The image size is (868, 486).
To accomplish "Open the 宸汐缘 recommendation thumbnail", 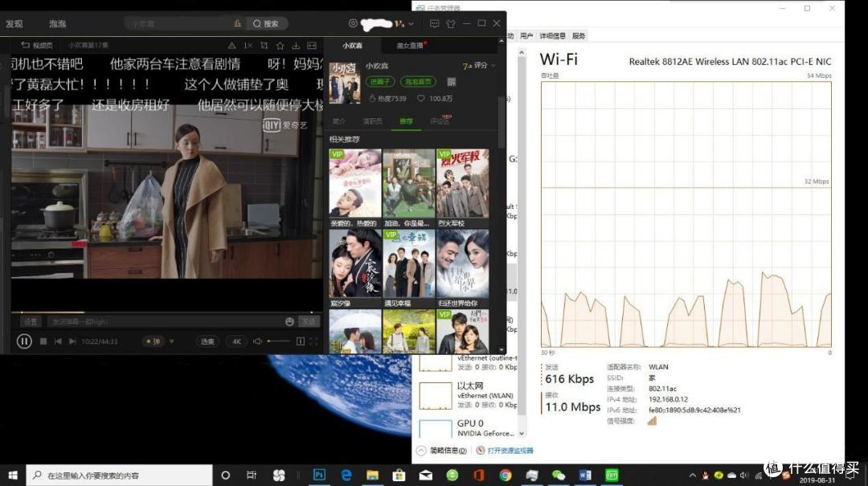I will click(355, 264).
